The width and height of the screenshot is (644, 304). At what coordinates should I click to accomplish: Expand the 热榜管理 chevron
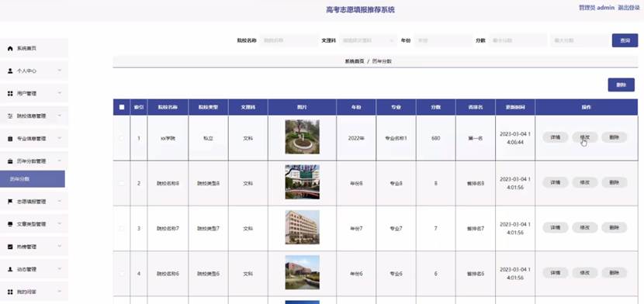[60, 246]
